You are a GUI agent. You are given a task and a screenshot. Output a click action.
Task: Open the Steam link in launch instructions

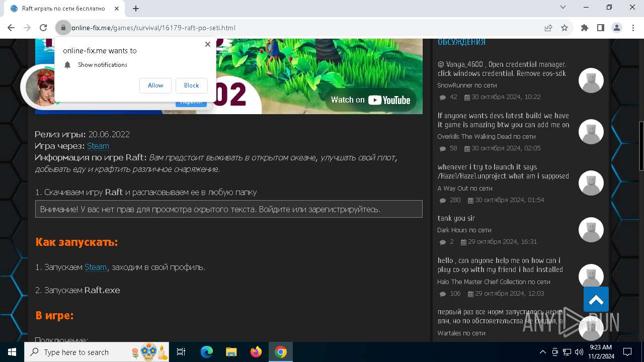point(96,267)
